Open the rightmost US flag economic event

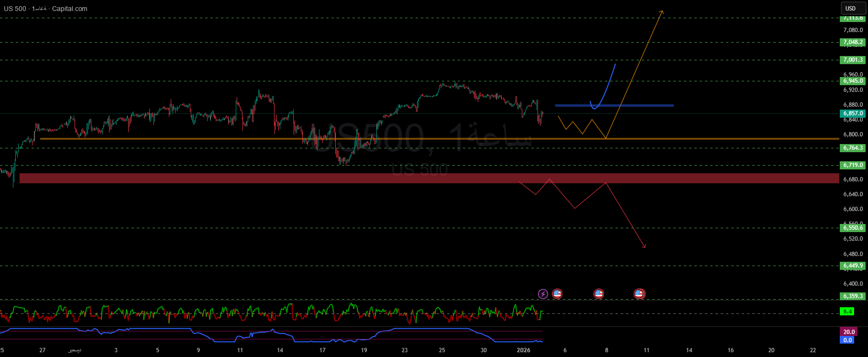pyautogui.click(x=639, y=294)
